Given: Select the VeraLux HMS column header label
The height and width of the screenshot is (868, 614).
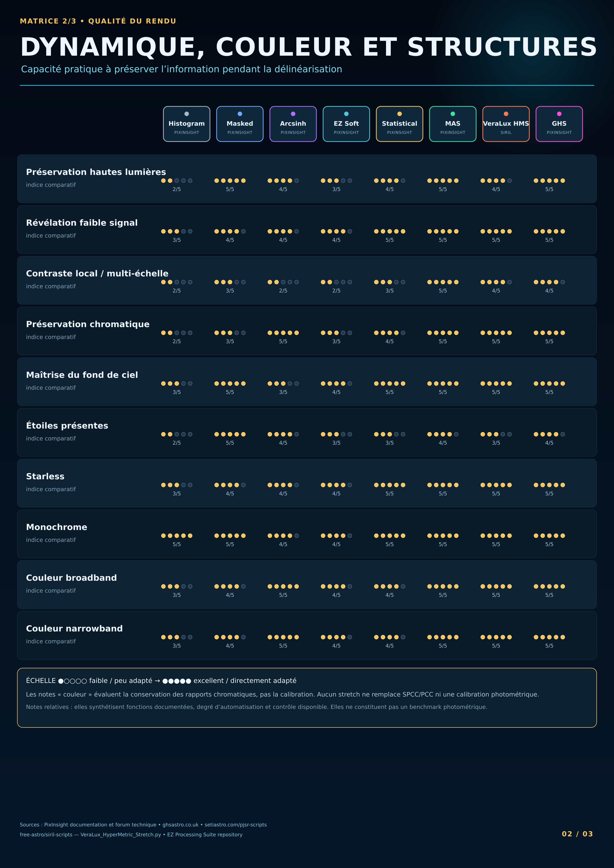Looking at the screenshot, I should (x=506, y=124).
